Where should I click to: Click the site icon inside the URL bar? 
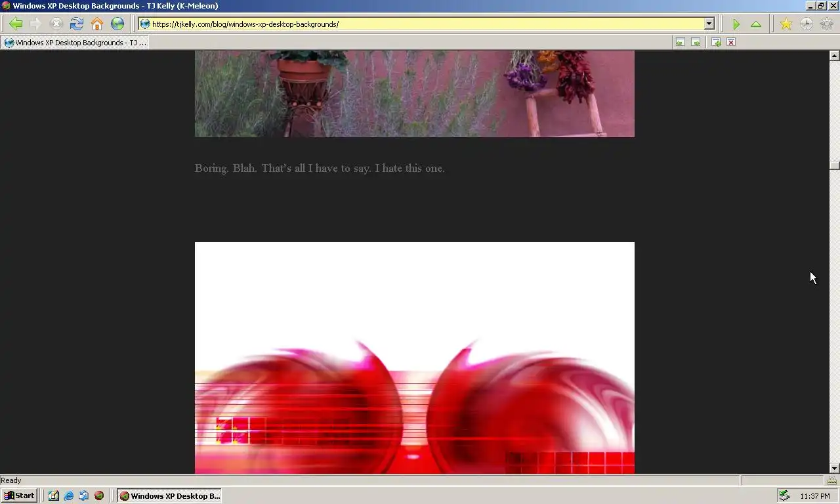[x=145, y=24]
